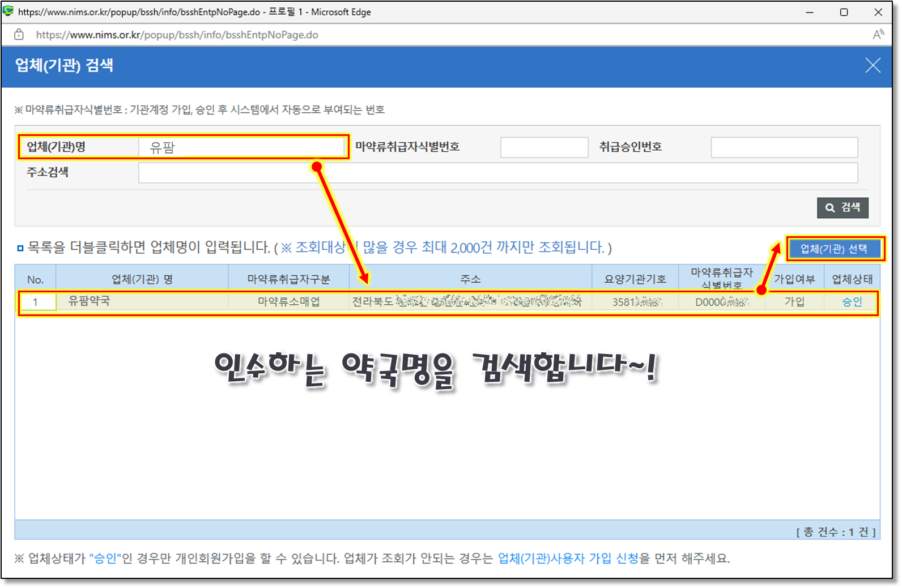Click the 업체(기관) 선택 button
This screenshot has width=902, height=588.
pyautogui.click(x=833, y=249)
